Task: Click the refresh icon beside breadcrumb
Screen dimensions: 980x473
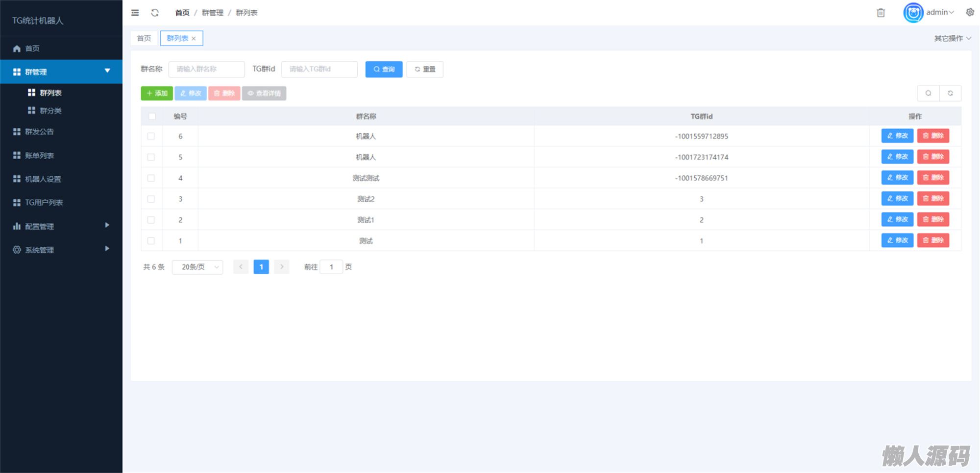Action: point(155,13)
